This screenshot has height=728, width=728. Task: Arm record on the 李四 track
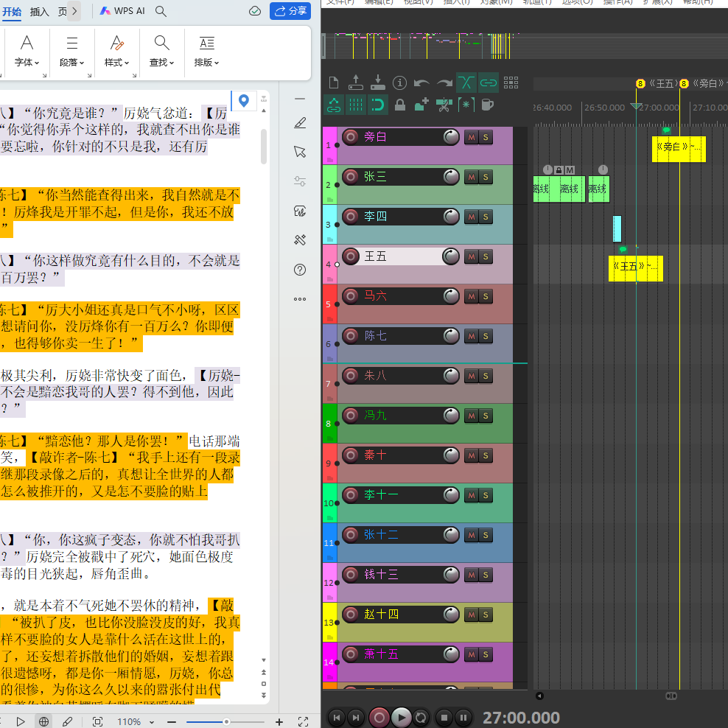(x=351, y=217)
